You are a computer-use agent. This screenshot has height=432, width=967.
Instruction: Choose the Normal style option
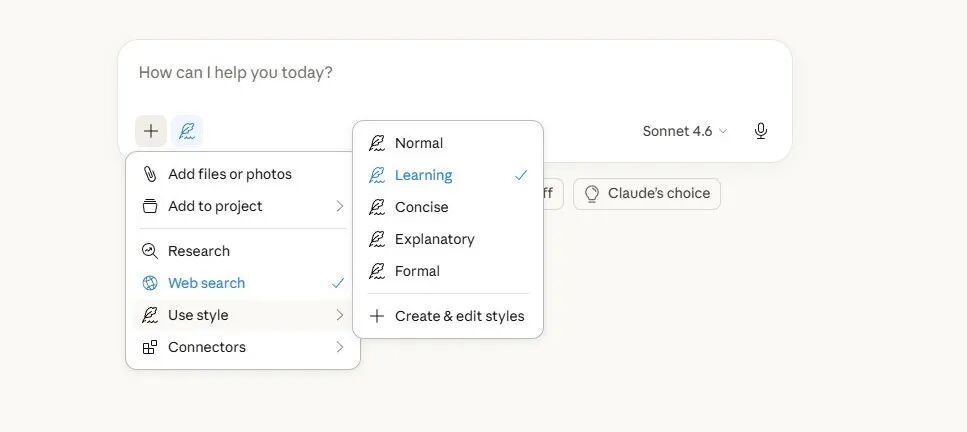click(418, 143)
